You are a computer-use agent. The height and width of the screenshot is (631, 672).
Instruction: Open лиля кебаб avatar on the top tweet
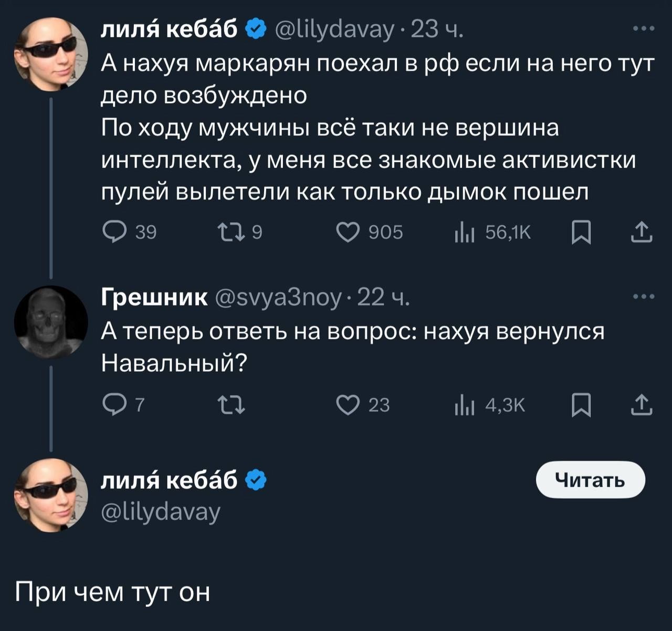(51, 54)
